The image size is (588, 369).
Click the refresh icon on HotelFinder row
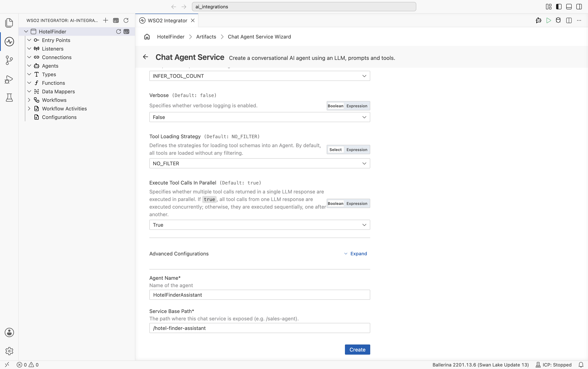point(118,31)
